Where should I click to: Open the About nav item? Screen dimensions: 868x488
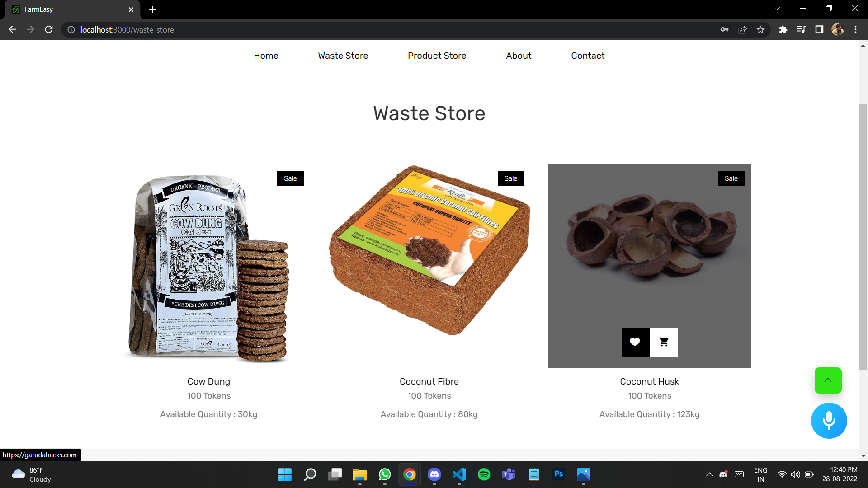519,56
